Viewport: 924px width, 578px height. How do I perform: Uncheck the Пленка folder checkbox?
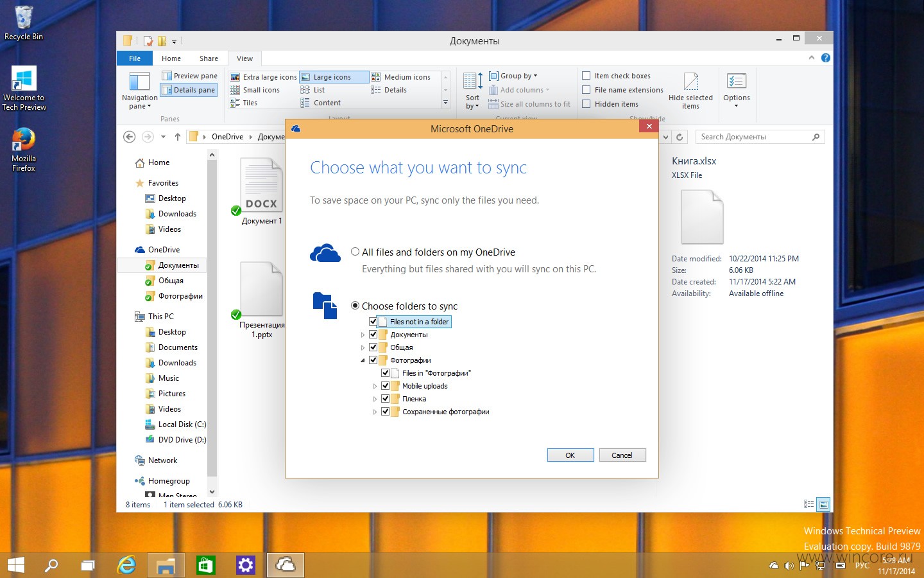coord(386,399)
